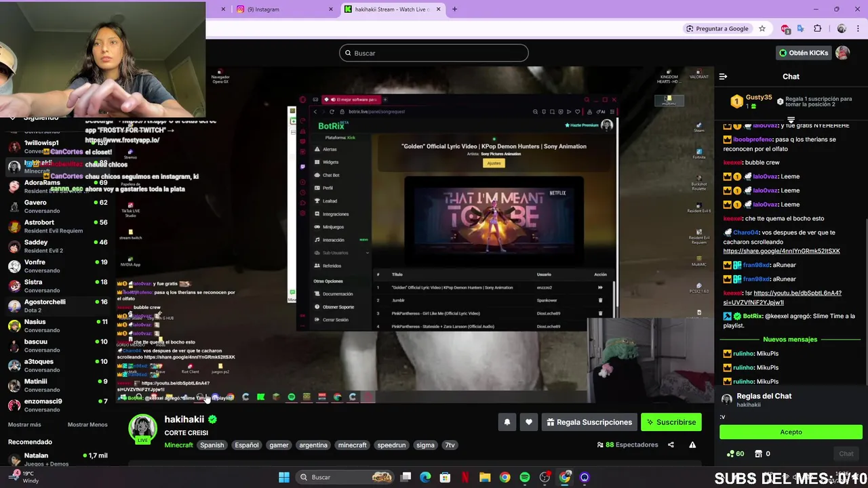Viewport: 868px width, 488px height.
Task: Open the hakihakii channel avatar
Action: tap(143, 428)
